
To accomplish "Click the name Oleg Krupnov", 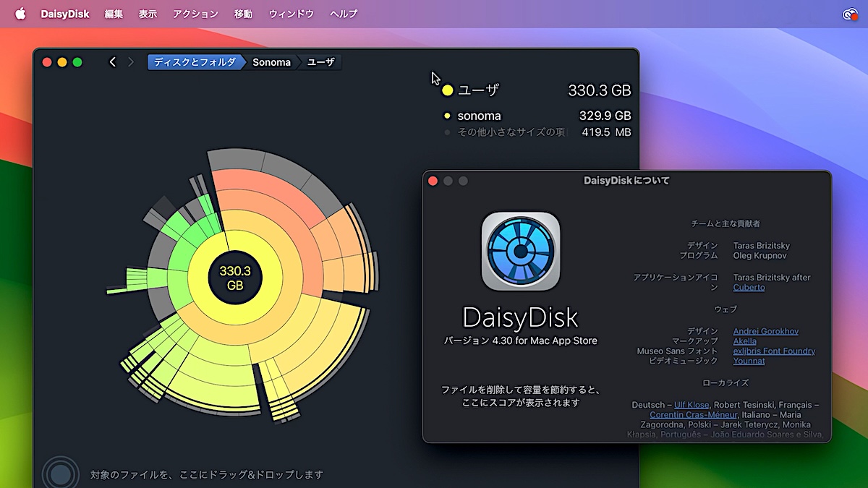I will (759, 255).
